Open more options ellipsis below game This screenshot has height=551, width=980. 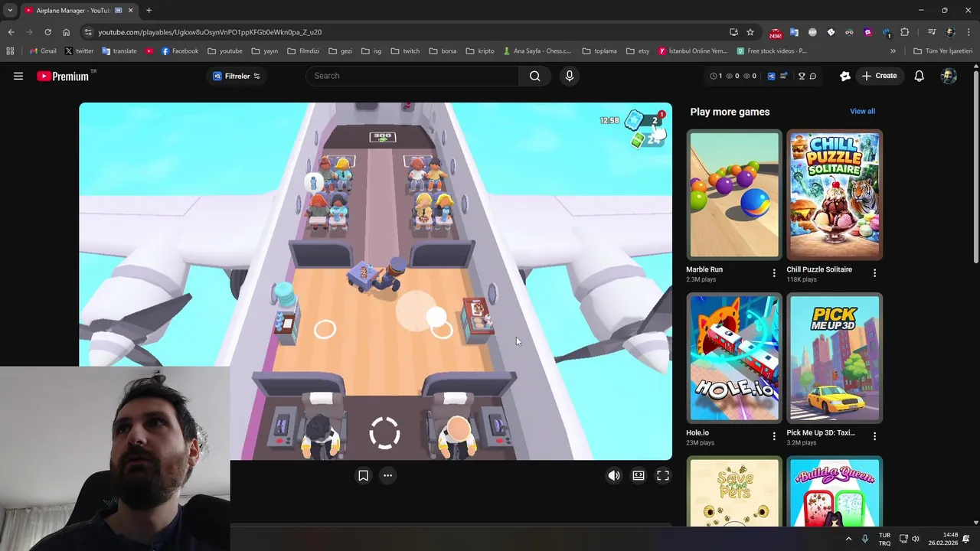(387, 475)
